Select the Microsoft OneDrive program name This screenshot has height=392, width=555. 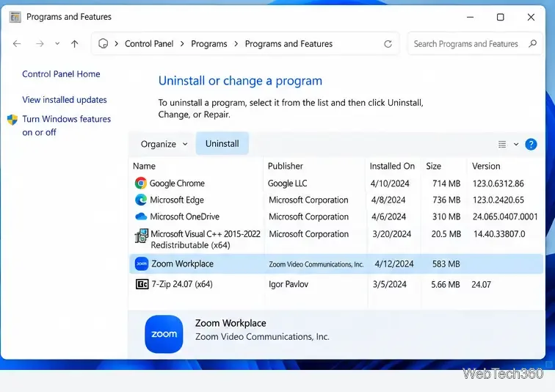click(184, 217)
